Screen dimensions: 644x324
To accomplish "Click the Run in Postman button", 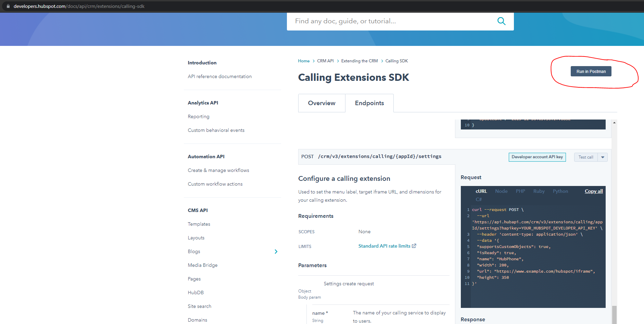I will [x=591, y=71].
